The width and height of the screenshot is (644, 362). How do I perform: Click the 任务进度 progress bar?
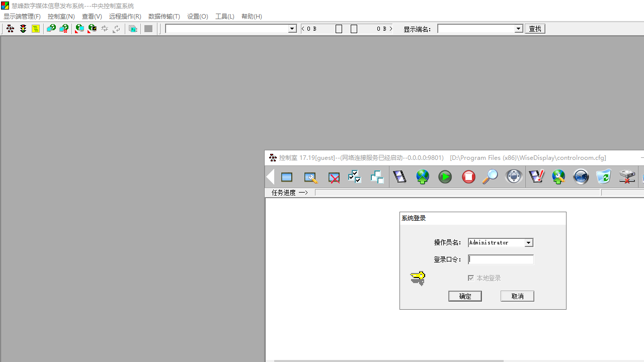(457, 193)
